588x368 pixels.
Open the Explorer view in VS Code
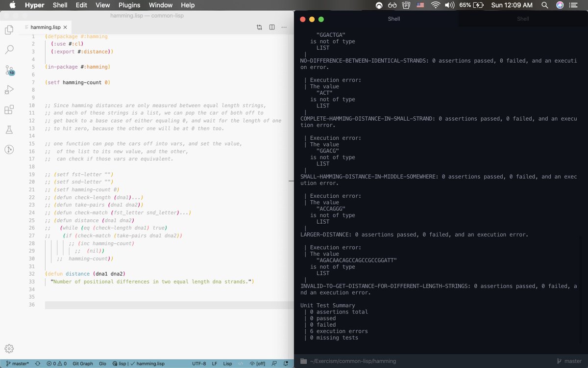[x=9, y=30]
